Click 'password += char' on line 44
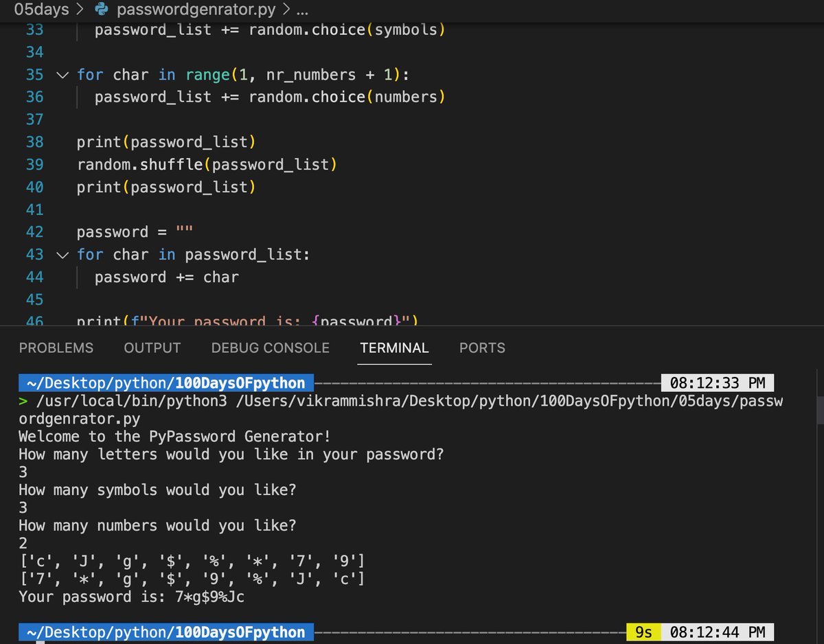The width and height of the screenshot is (824, 644). (x=167, y=277)
